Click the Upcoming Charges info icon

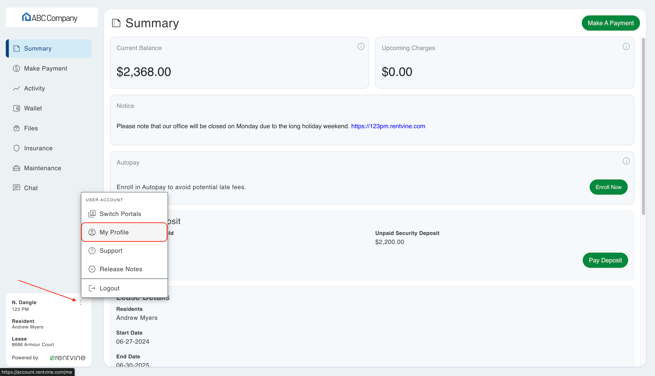[x=626, y=46]
